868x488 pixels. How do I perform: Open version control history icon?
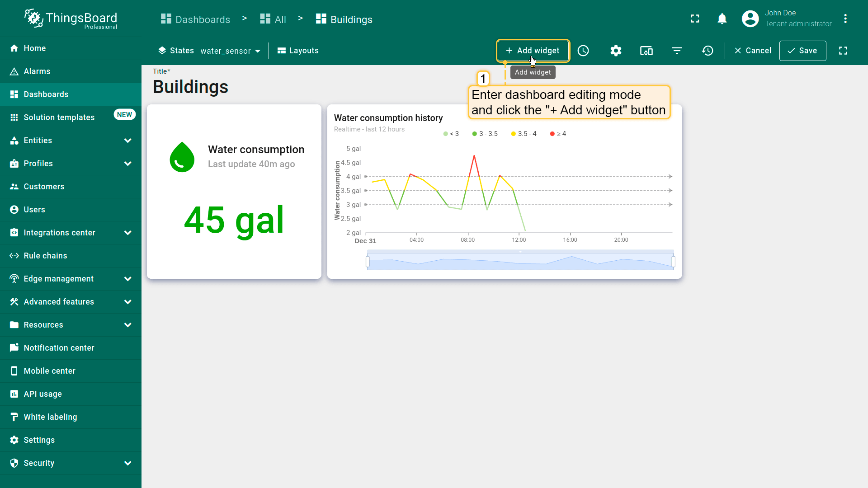[x=708, y=51]
